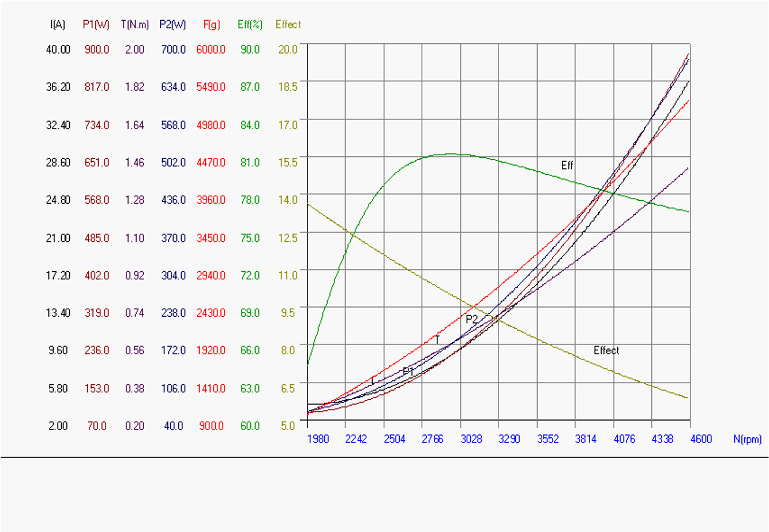The width and height of the screenshot is (769, 532).
Task: Click the 18.5 value in Effect scale
Action: [288, 87]
